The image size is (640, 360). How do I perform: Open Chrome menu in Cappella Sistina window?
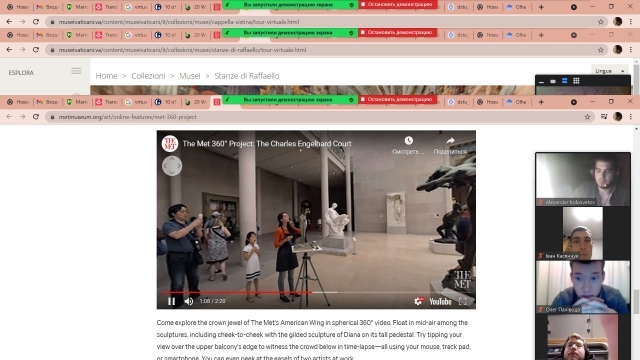click(x=631, y=22)
